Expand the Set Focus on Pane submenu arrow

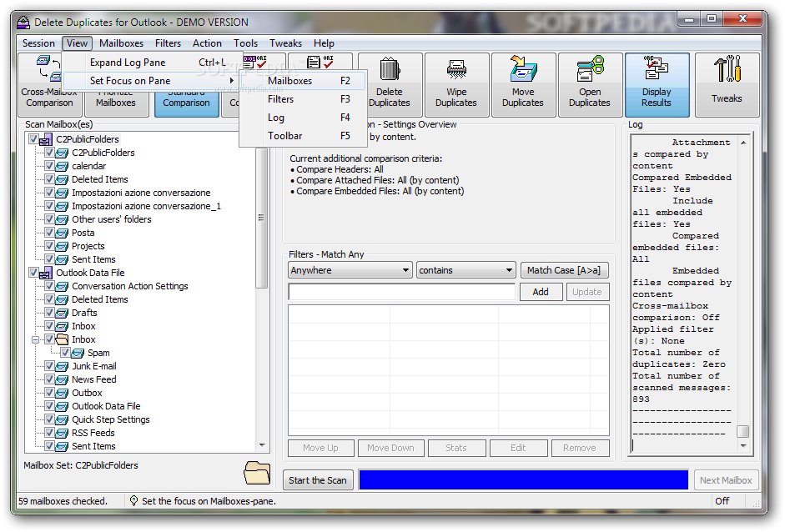pyautogui.click(x=232, y=81)
